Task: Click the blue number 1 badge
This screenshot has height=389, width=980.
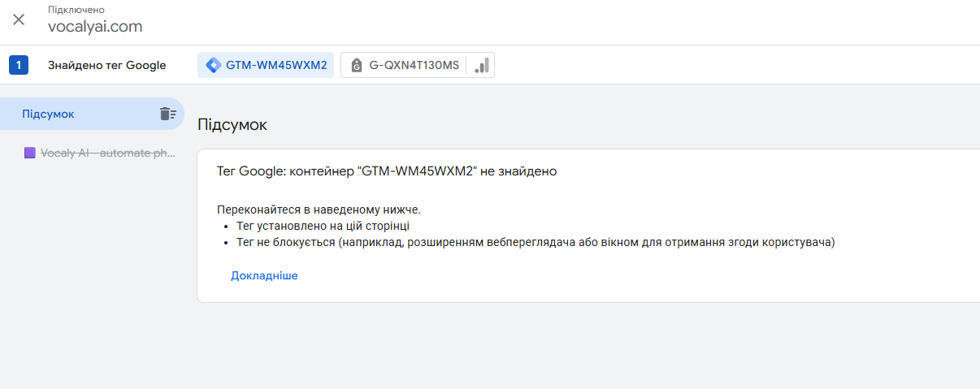Action: pyautogui.click(x=19, y=65)
